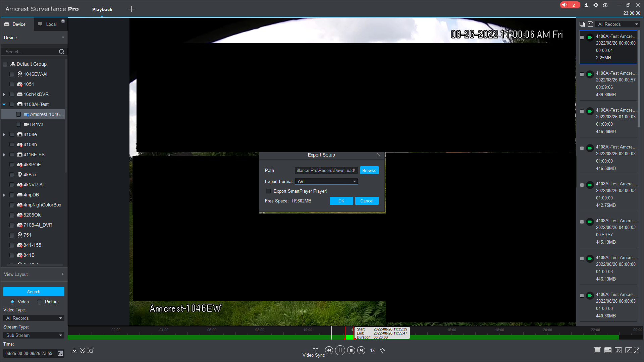Check the 4108AI-Test checkbox
The height and width of the screenshot is (362, 644).
coord(12,104)
